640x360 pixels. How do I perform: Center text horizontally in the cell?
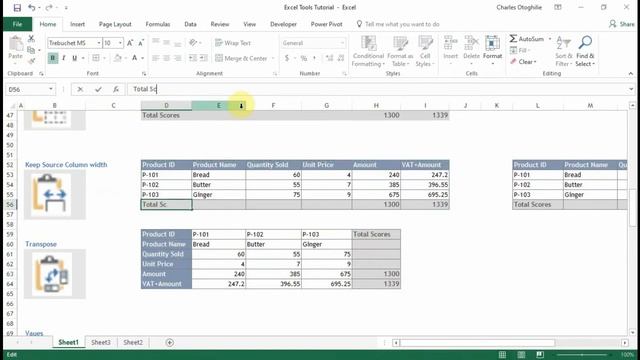[167, 58]
